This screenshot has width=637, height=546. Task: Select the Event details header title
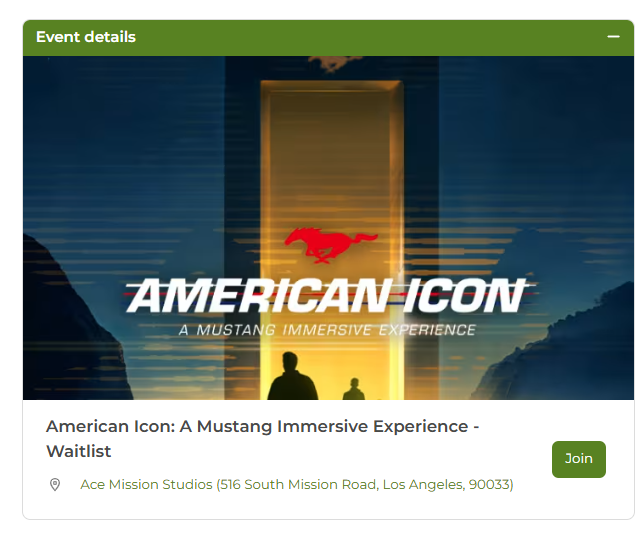coord(86,37)
